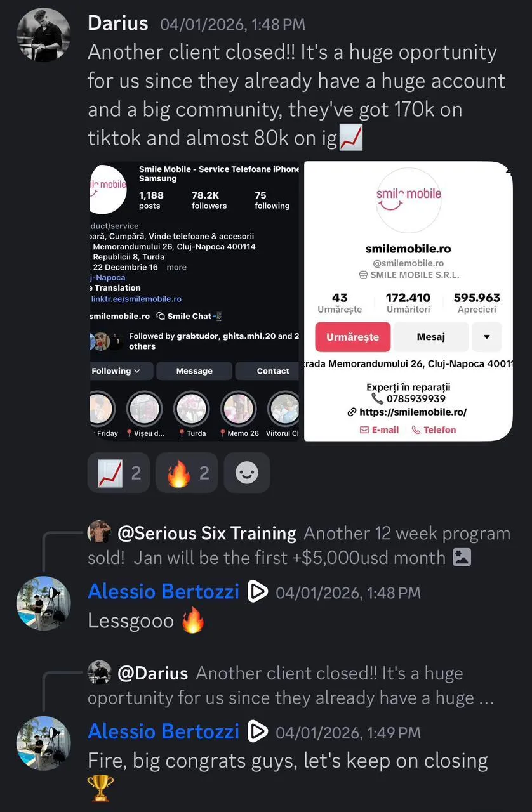Click the Alessio Bertozzi username at 1:49 PM
532x812 pixels.
click(x=163, y=731)
